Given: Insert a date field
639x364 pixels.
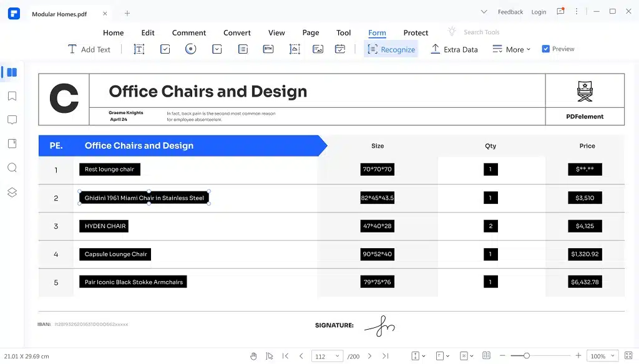Looking at the screenshot, I should 340,49.
